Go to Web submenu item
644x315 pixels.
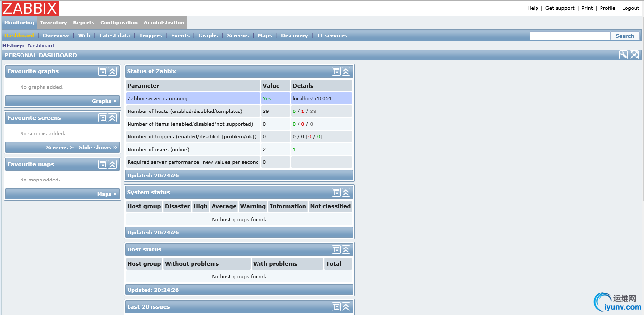[84, 35]
